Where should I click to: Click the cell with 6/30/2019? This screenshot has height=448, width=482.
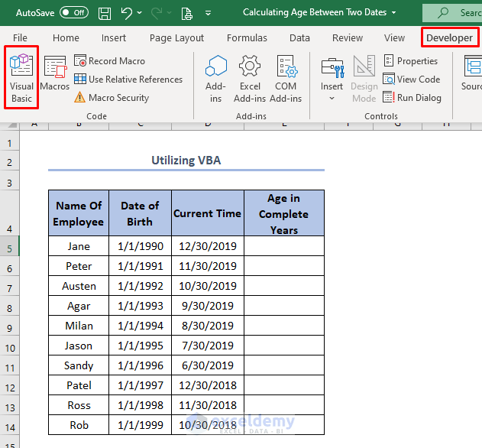click(208, 365)
